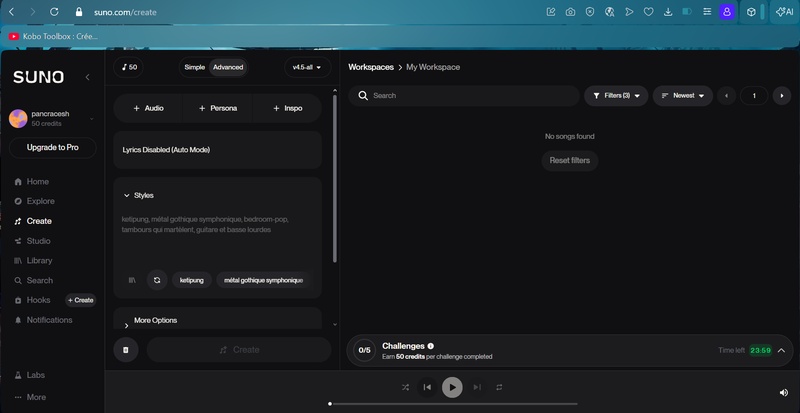Screen dimensions: 800x413
Task: Collapse the Suno sidebar with the chevron
Action: [87, 77]
